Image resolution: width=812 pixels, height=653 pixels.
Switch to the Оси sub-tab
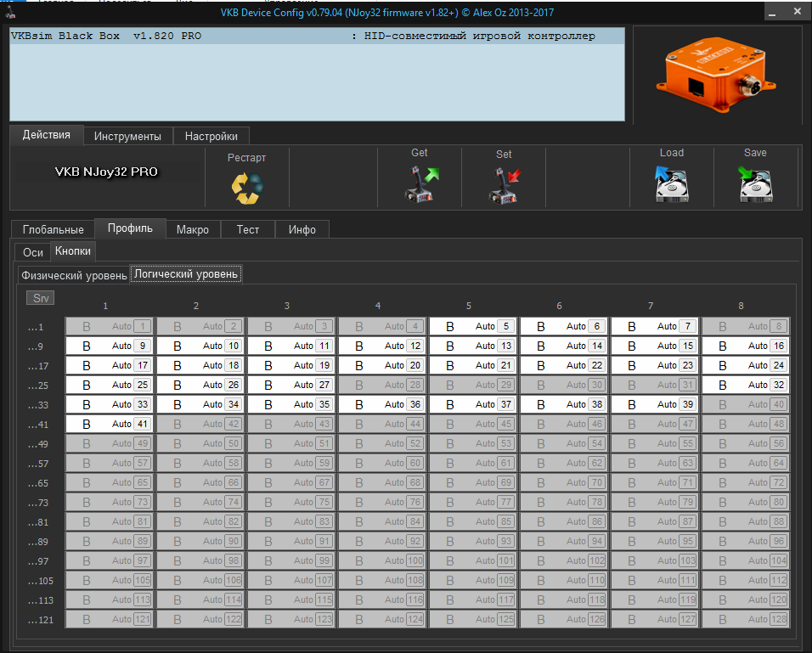[x=32, y=252]
